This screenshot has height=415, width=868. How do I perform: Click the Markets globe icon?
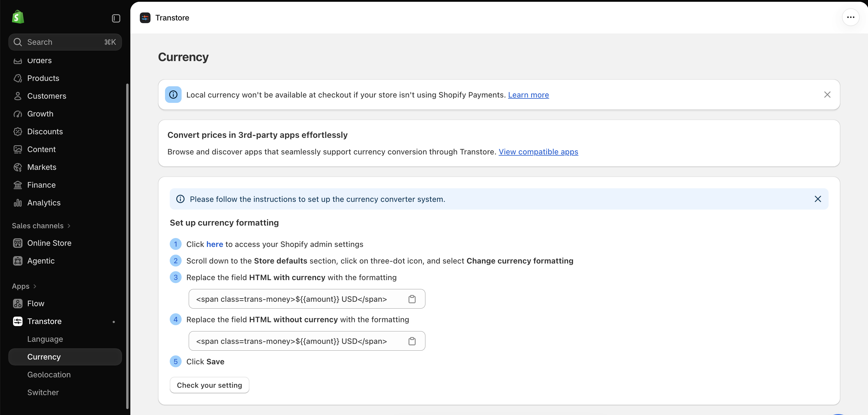pyautogui.click(x=17, y=167)
